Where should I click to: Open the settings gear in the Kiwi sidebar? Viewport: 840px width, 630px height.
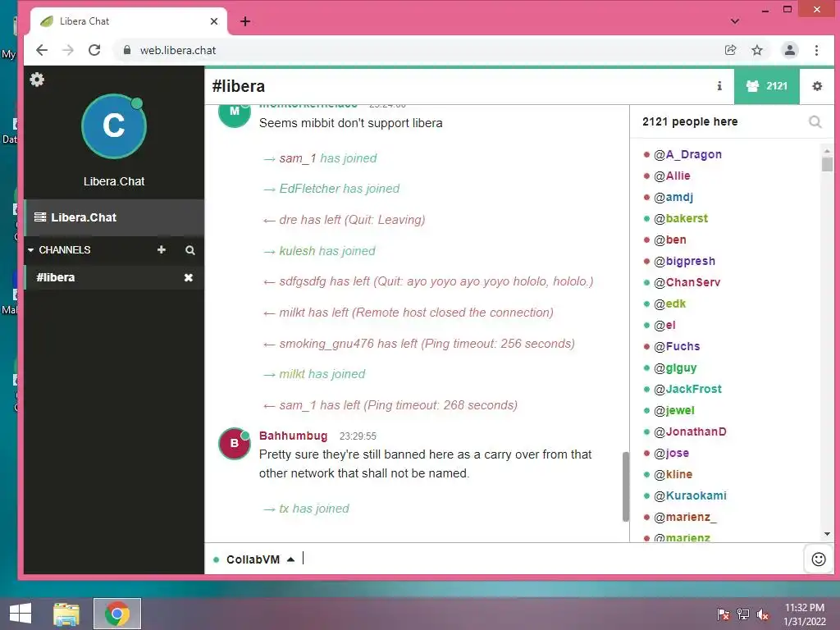pyautogui.click(x=37, y=80)
